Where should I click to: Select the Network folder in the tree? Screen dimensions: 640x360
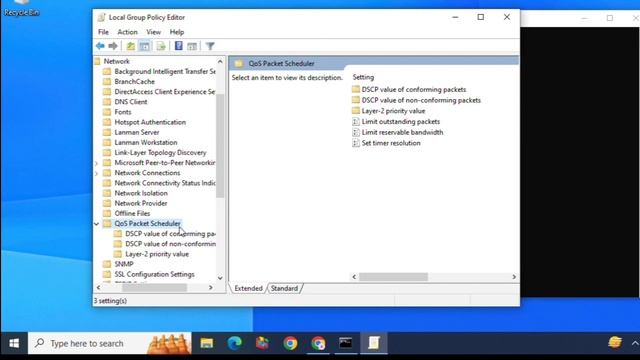116,61
